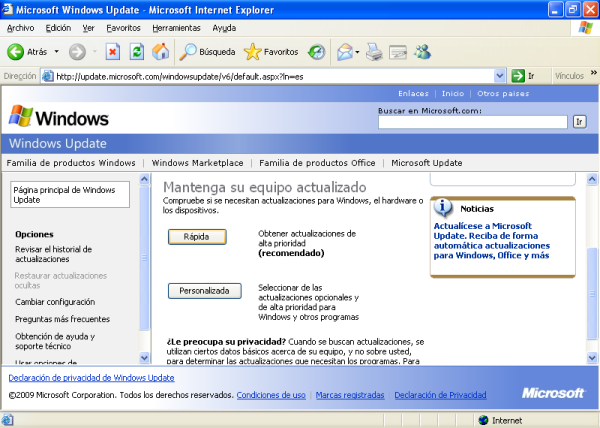Viewport: 600px width, 428px height.
Task: Open the Favoritos menu in the menu bar
Action: click(123, 28)
